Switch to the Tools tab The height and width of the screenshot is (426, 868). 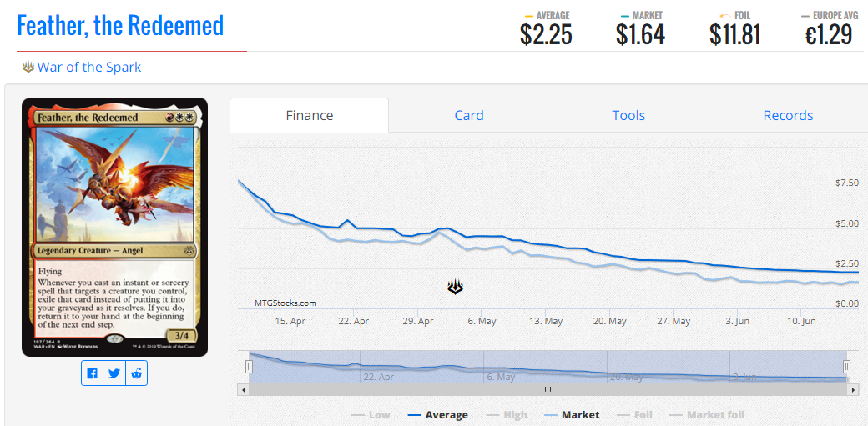point(628,115)
